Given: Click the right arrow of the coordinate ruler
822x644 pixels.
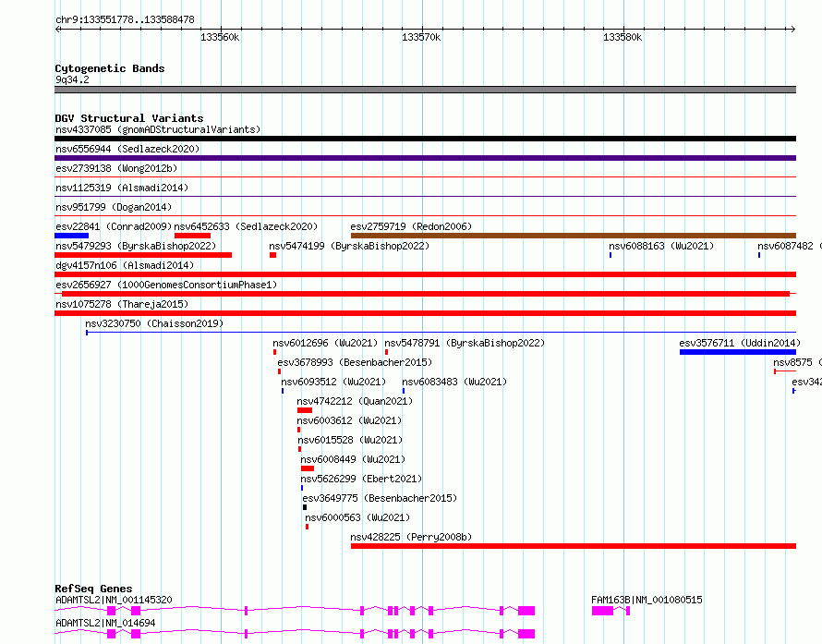Looking at the screenshot, I should (792, 29).
